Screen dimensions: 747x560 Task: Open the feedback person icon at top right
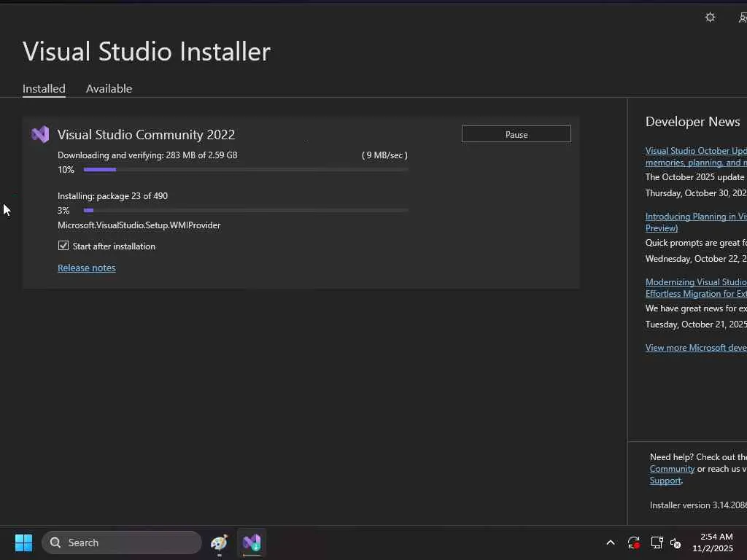[x=743, y=17]
